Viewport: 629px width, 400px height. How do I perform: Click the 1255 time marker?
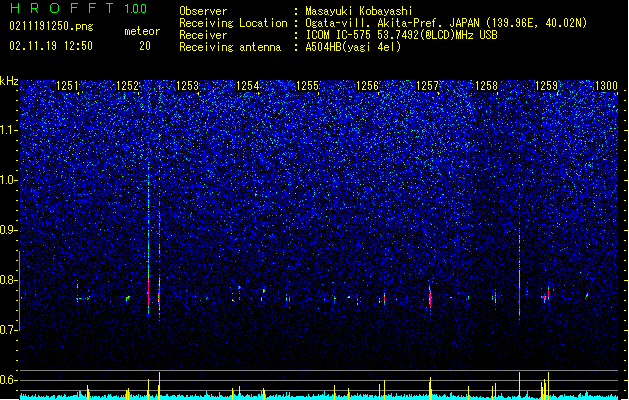(x=307, y=86)
